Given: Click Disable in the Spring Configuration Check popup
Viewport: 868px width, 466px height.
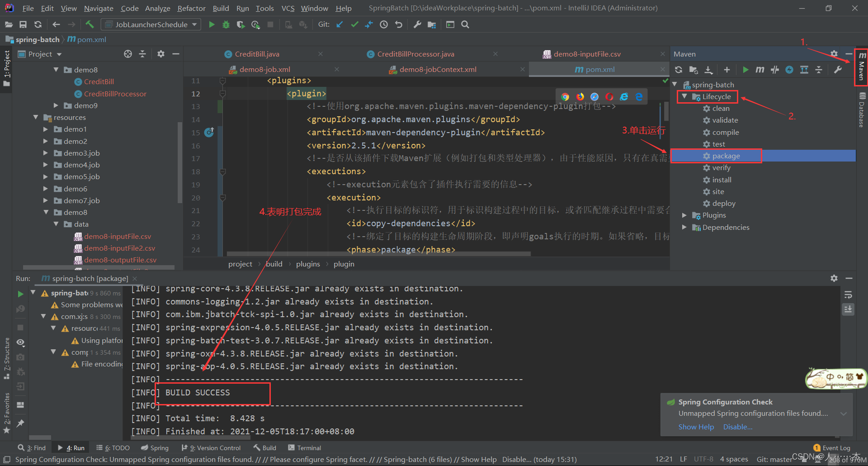Looking at the screenshot, I should tap(737, 427).
